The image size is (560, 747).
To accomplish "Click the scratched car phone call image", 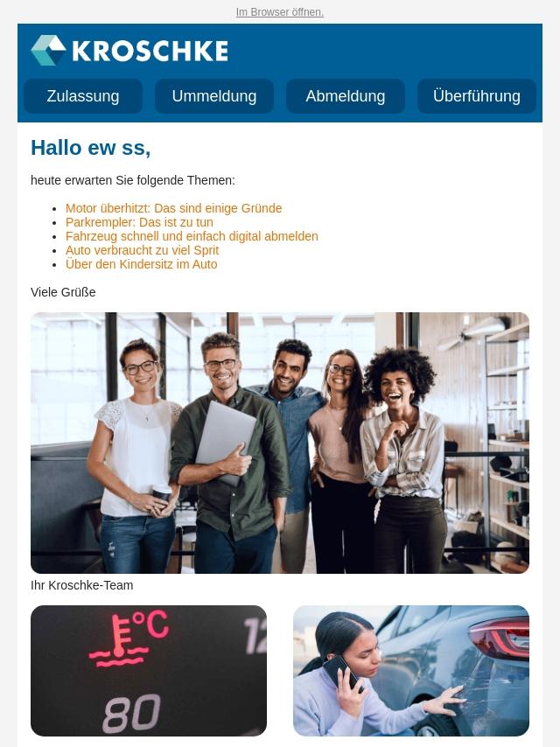I will [x=411, y=671].
